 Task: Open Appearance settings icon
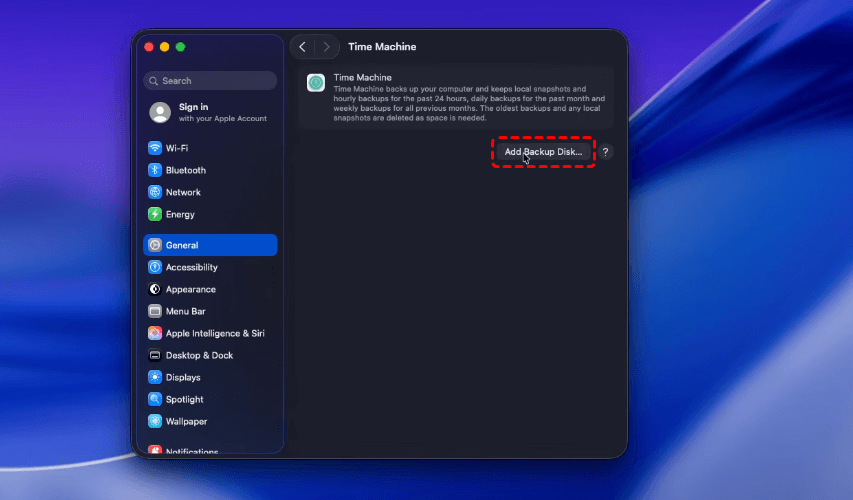point(155,289)
